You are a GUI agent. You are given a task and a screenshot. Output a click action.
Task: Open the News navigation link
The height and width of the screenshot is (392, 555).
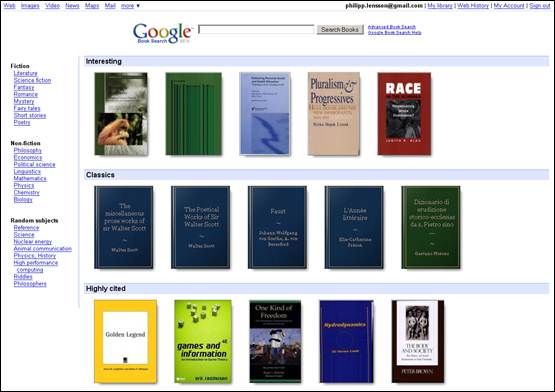coord(72,6)
